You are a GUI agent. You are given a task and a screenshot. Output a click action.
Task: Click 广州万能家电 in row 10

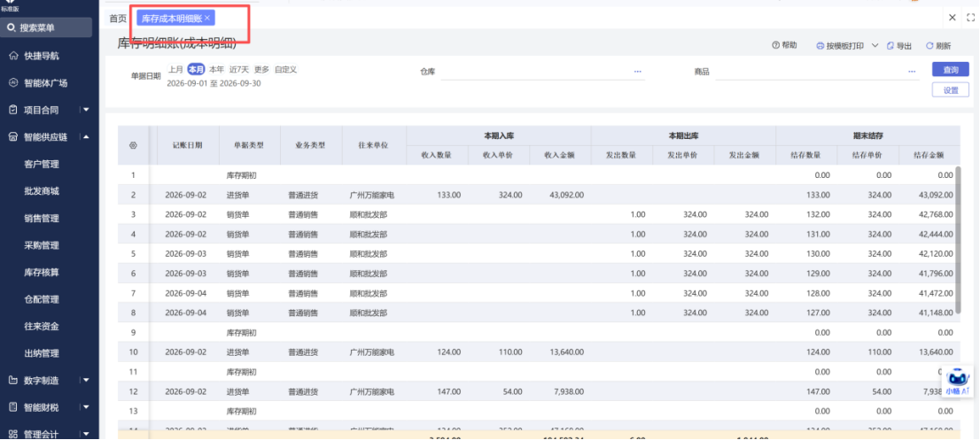pos(372,352)
